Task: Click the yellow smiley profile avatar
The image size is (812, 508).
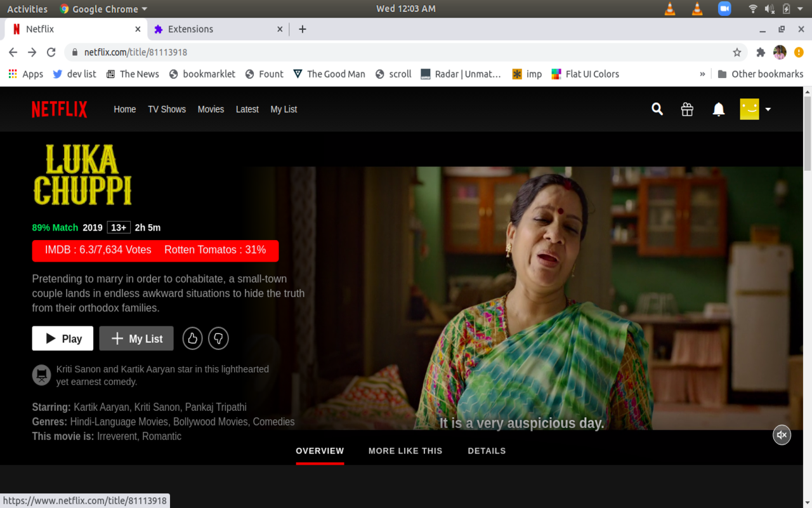Action: coord(749,109)
